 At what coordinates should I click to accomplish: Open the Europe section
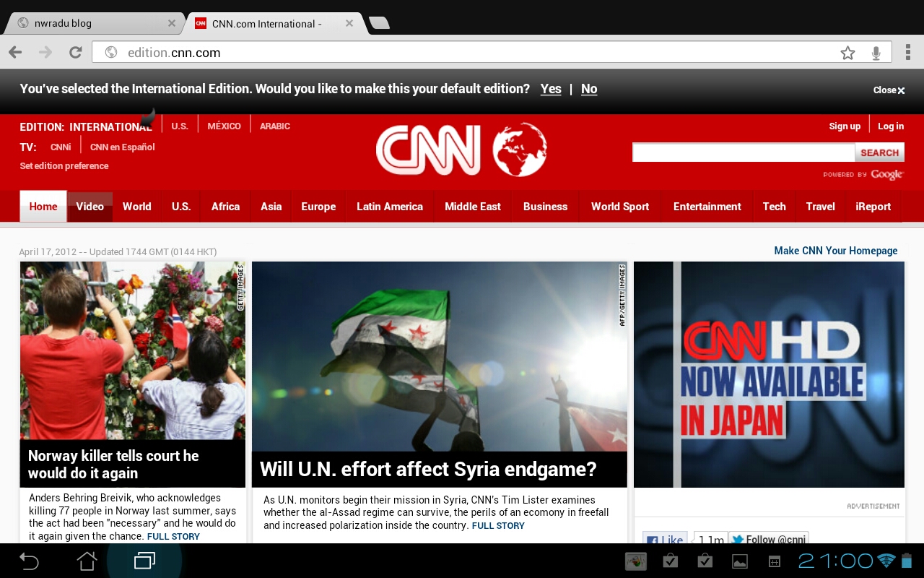click(x=318, y=206)
